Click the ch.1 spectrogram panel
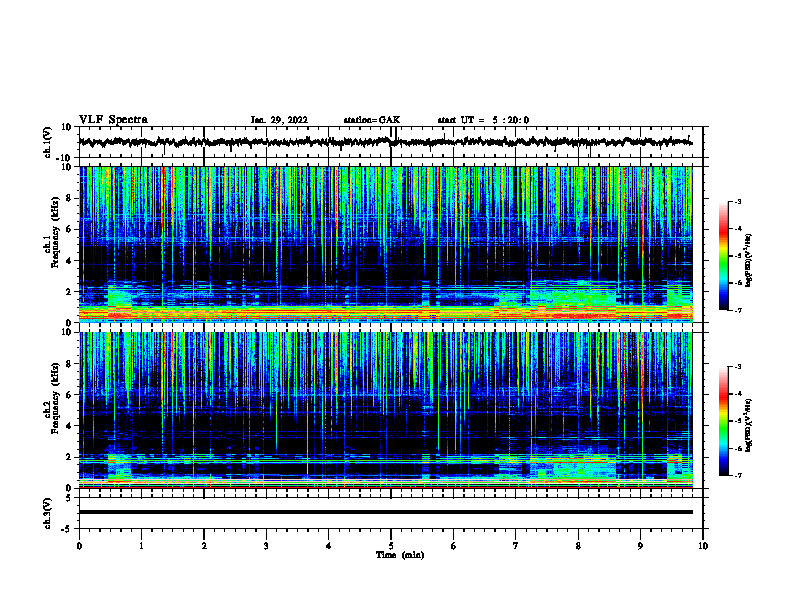Screen dimensions: 792x612 pos(386,244)
